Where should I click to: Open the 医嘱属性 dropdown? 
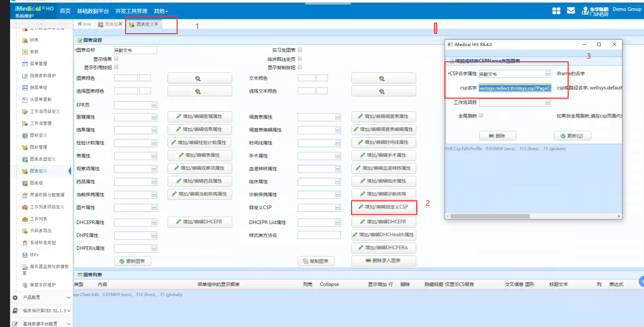tap(154, 117)
